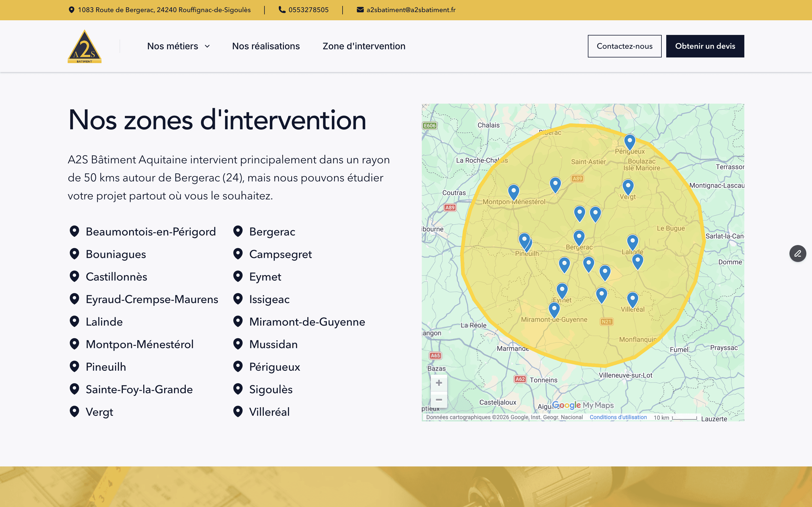The width and height of the screenshot is (812, 507).
Task: Click the map marker above Villeréal
Action: tap(632, 299)
